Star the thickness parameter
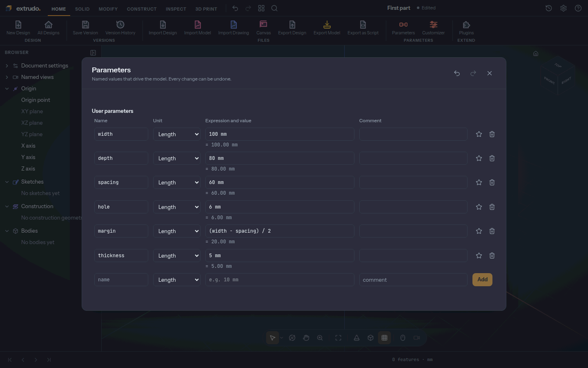This screenshot has width=588, height=368. coord(479,256)
